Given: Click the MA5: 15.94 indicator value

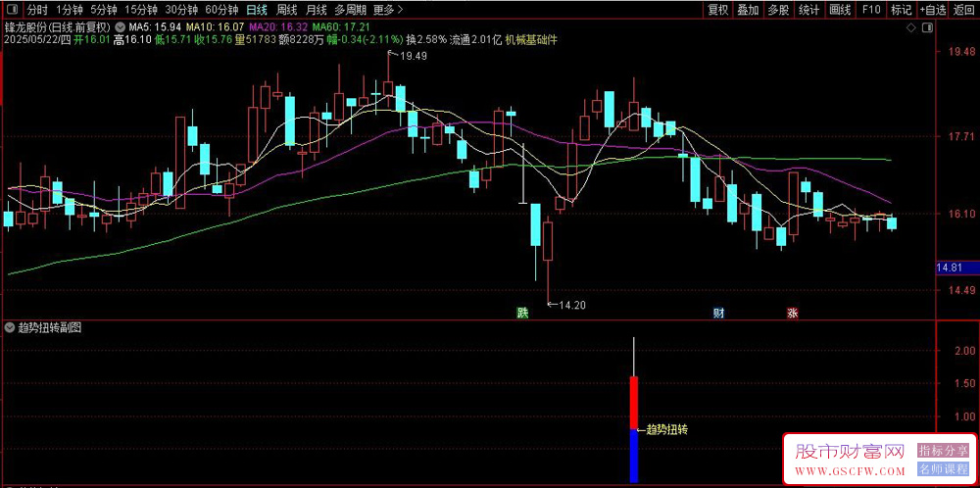Looking at the screenshot, I should (x=155, y=28).
